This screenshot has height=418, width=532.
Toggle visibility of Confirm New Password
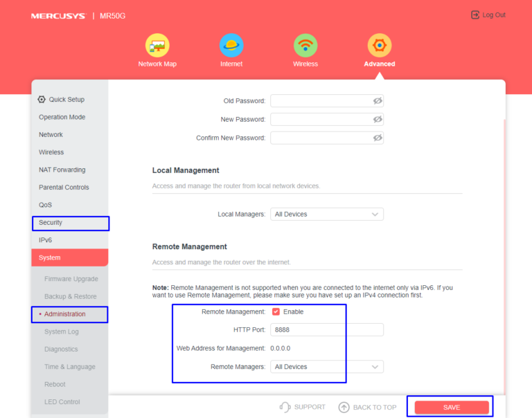[378, 138]
